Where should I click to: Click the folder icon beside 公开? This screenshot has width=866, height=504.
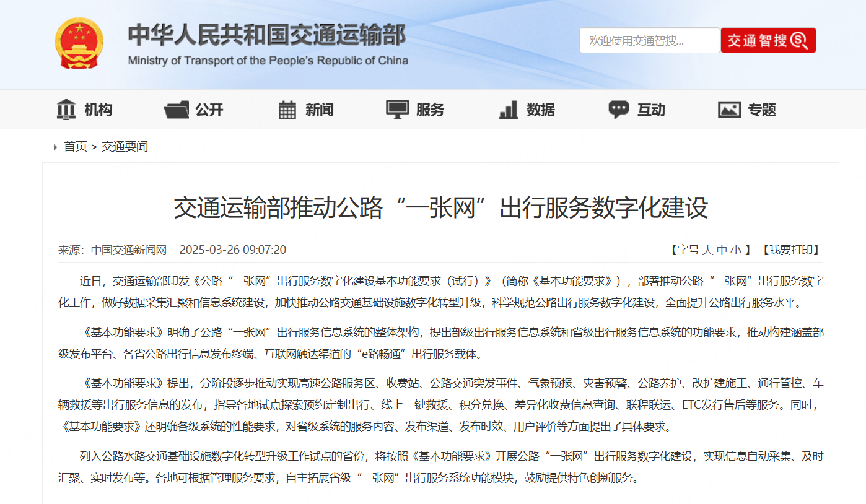177,110
